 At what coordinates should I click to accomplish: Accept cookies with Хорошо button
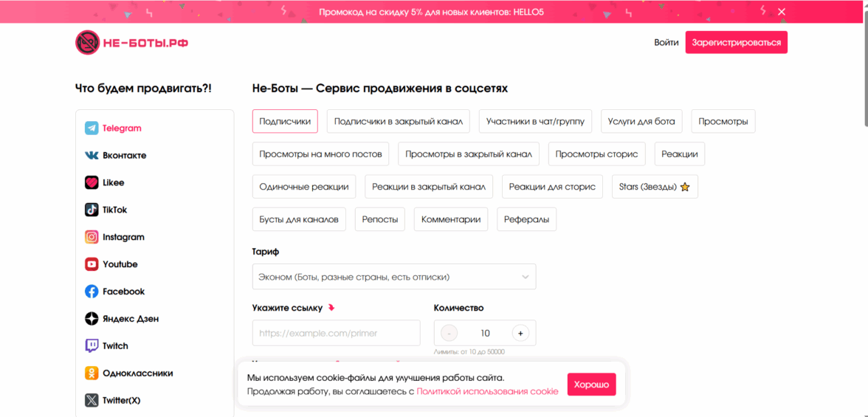click(591, 385)
